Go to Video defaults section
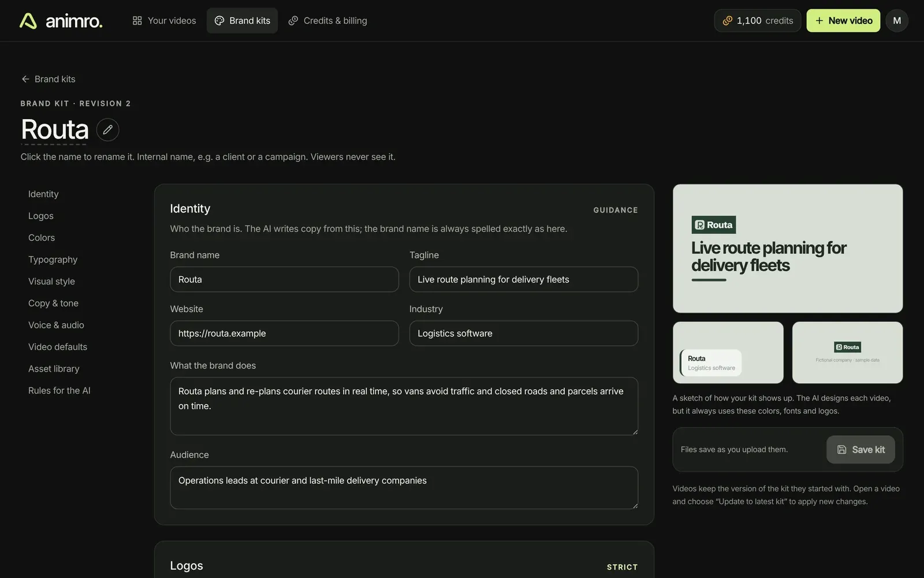 (58, 347)
